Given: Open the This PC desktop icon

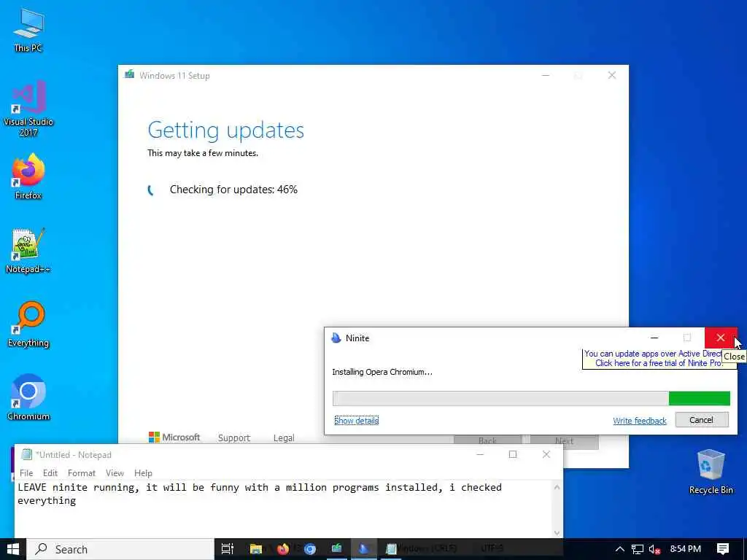Looking at the screenshot, I should click(28, 29).
